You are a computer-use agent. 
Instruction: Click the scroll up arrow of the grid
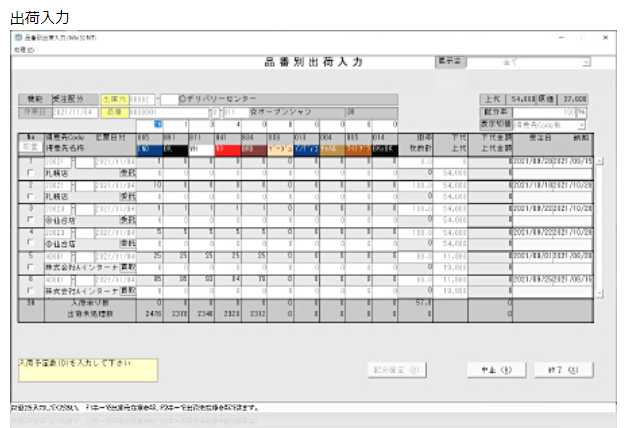600,160
